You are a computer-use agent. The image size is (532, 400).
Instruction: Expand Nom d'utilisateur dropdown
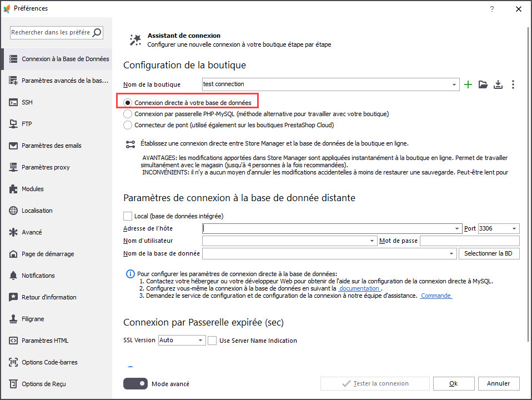372,241
